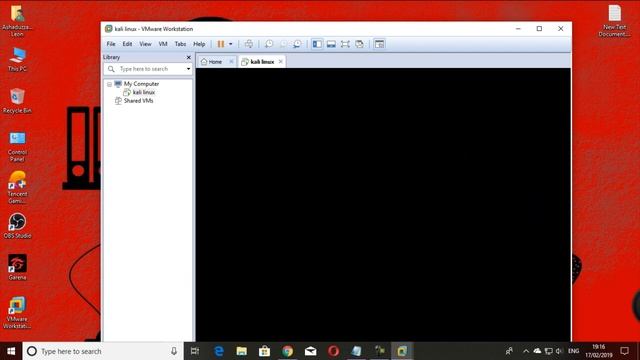Take a snapshot of the VM
Image resolution: width=640 pixels, height=360 pixels.
click(269, 44)
